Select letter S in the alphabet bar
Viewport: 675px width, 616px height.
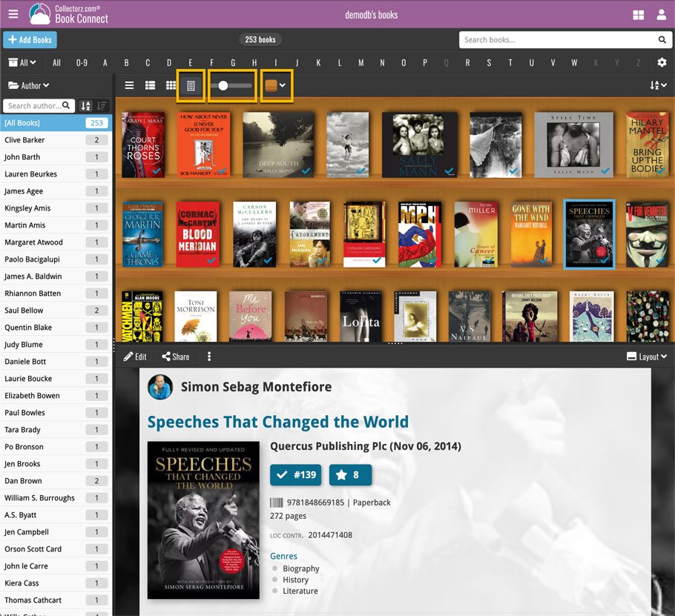(489, 63)
